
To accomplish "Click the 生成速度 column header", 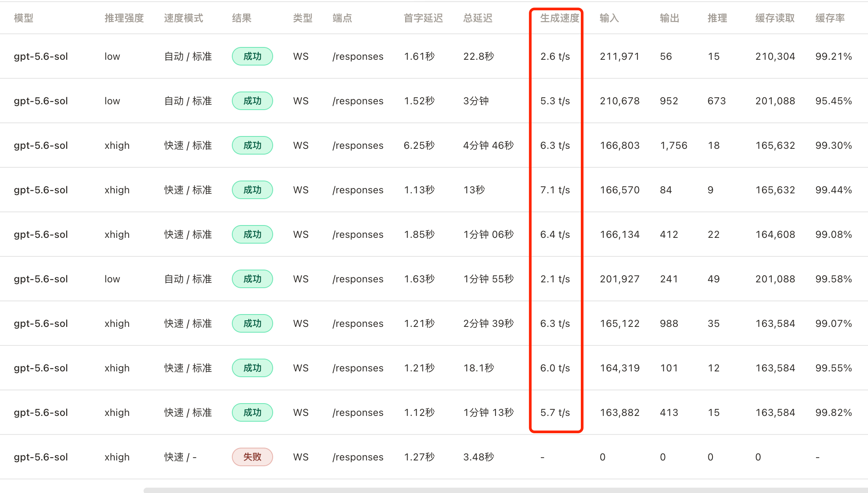I will tap(560, 18).
